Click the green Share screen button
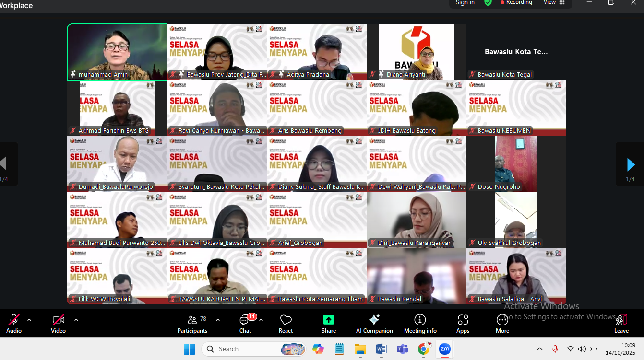Image resolution: width=644 pixels, height=360 pixels. tap(329, 324)
